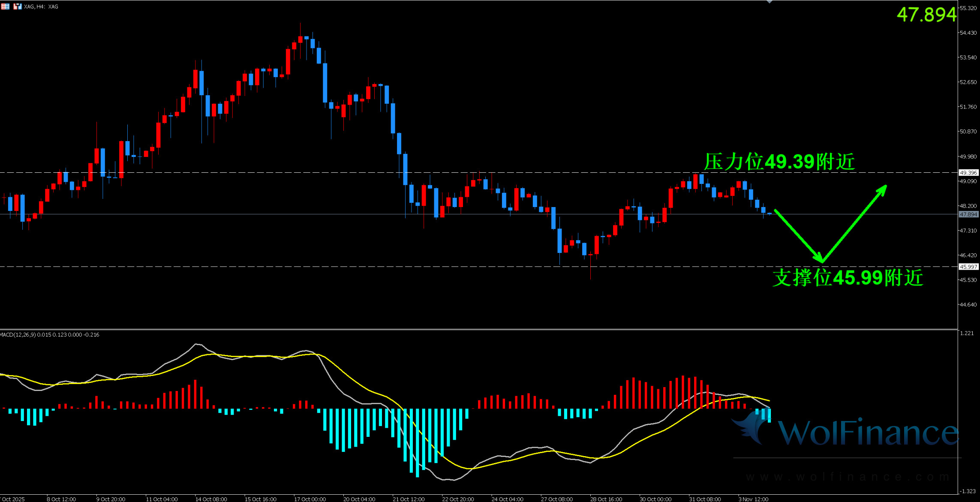Click the MACD scale value 1.221

[967, 333]
